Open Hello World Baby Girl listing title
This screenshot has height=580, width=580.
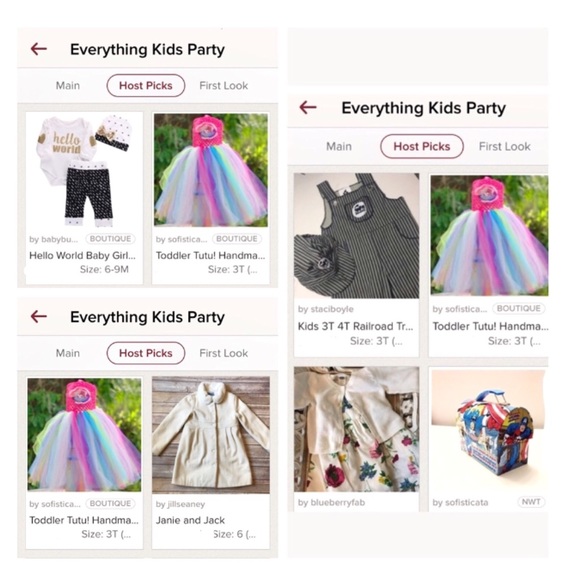coord(82,255)
